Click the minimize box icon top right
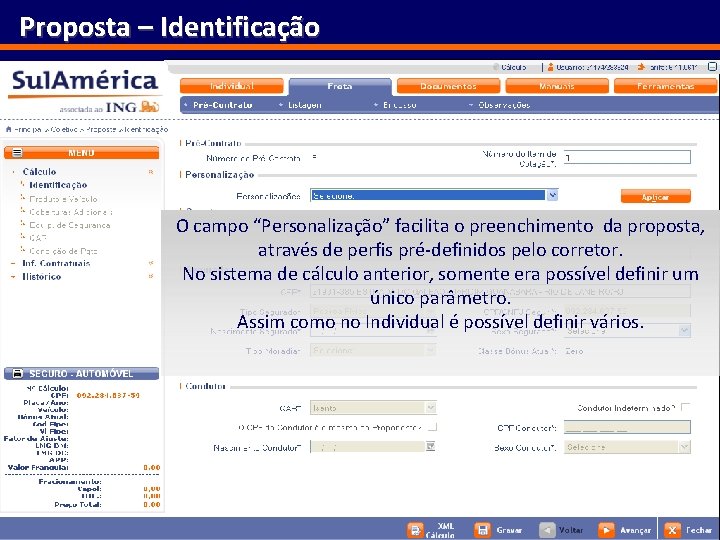Image resolution: width=720 pixels, height=540 pixels. point(712,67)
